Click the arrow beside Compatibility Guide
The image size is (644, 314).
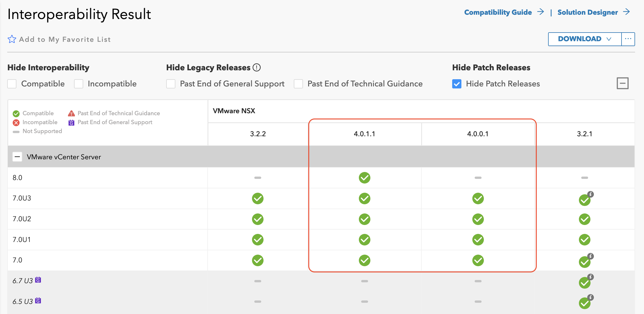[541, 12]
